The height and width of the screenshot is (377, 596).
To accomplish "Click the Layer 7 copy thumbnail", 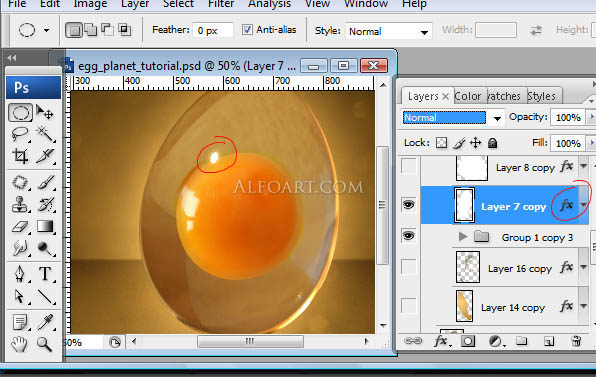I will coord(464,205).
